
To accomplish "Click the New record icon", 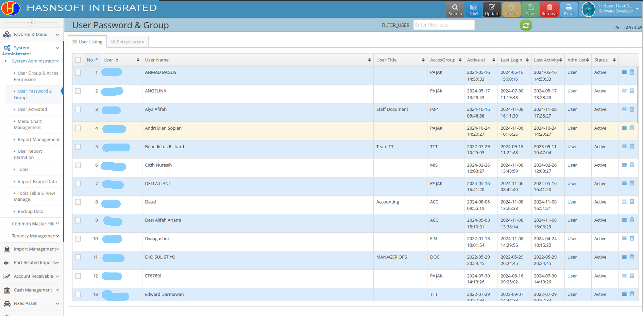I will tap(473, 10).
